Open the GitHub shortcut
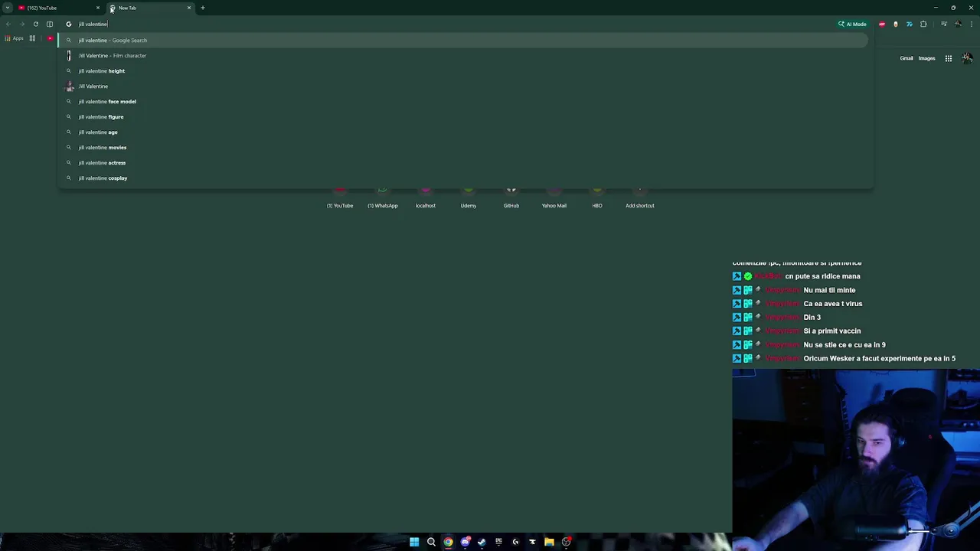Screen dimensions: 980x551 point(511,197)
